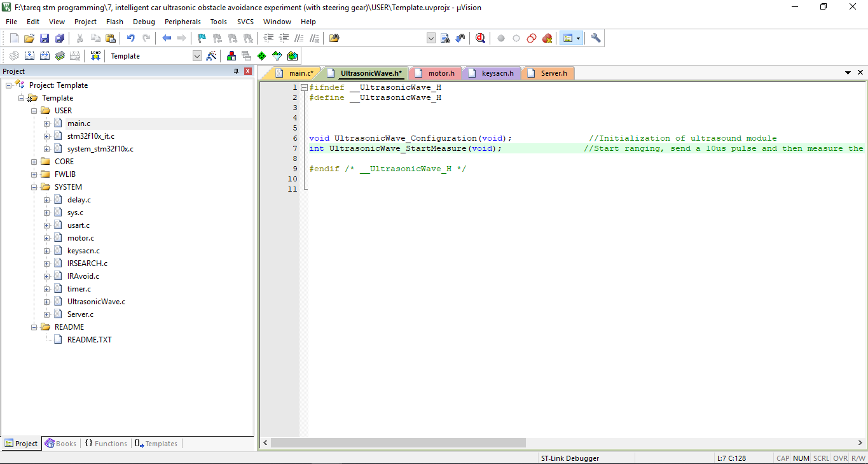The width and height of the screenshot is (868, 464).
Task: Click the Open file folder icon
Action: [x=29, y=38]
